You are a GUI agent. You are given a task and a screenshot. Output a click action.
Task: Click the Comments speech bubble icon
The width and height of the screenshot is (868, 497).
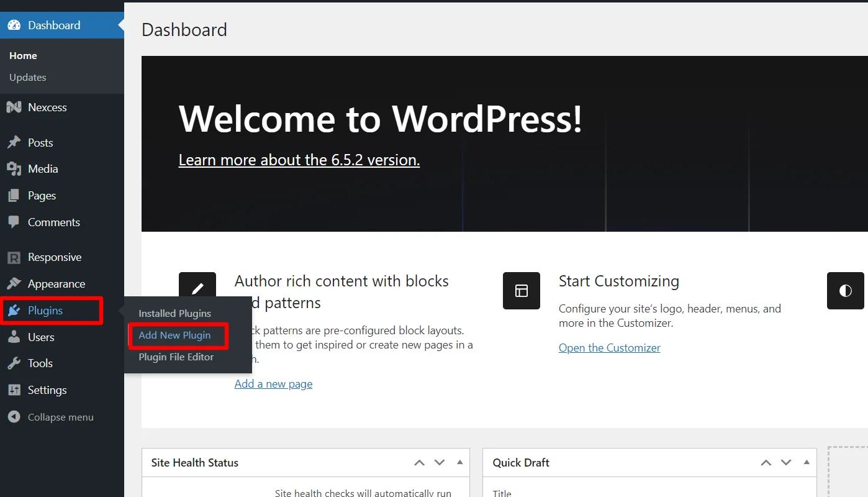click(x=14, y=222)
